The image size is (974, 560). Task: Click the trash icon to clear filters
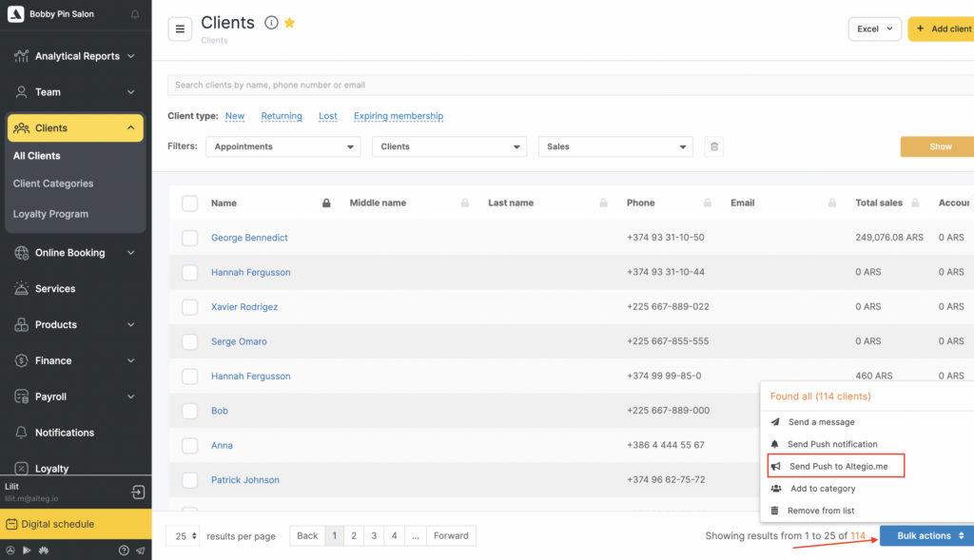pyautogui.click(x=714, y=146)
